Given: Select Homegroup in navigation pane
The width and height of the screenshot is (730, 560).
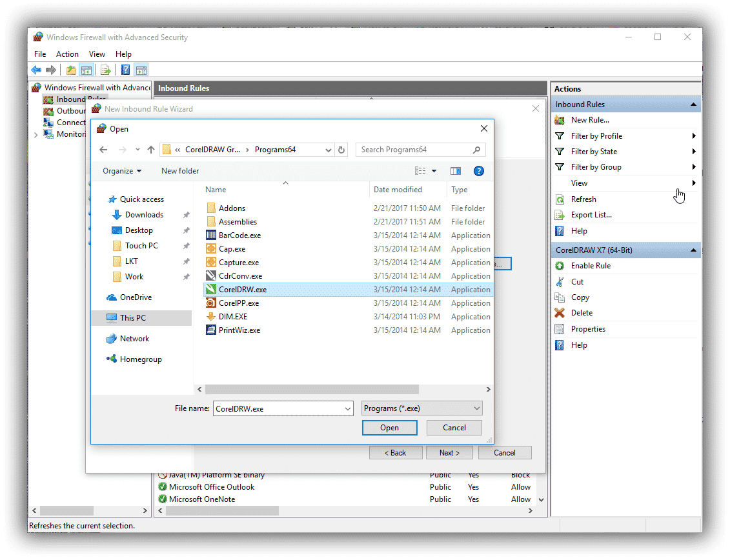Looking at the screenshot, I should pyautogui.click(x=141, y=359).
